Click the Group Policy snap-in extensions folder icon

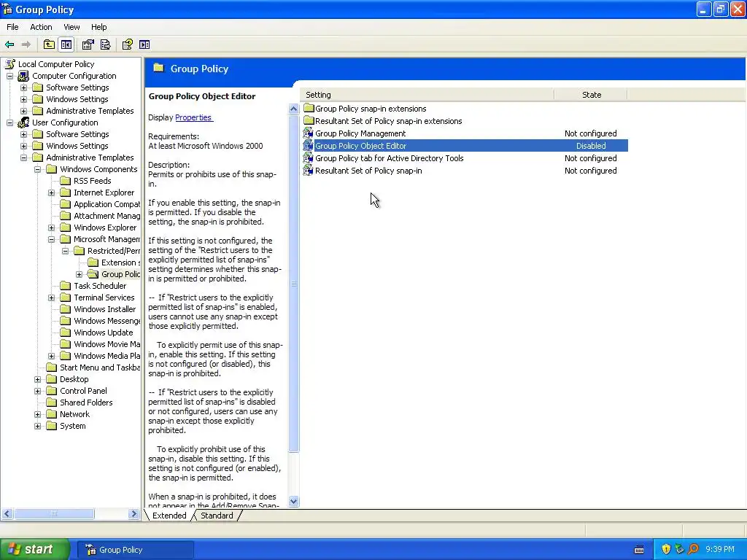(x=309, y=108)
